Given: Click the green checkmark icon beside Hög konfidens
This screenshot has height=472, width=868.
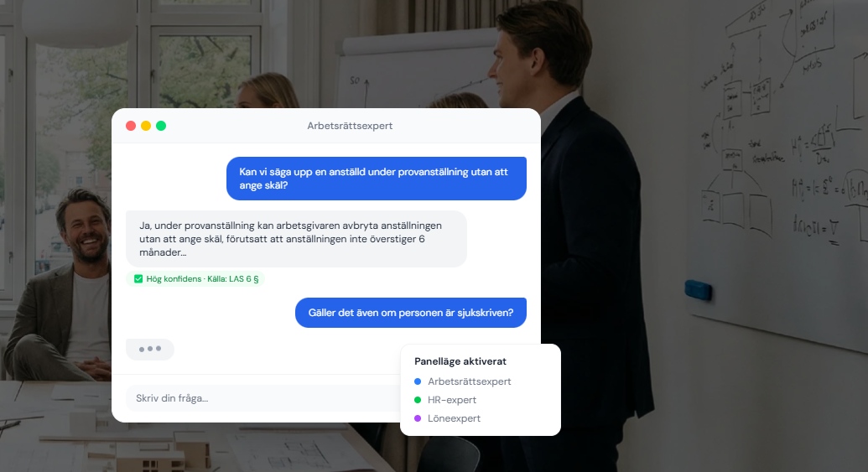Looking at the screenshot, I should pos(138,279).
